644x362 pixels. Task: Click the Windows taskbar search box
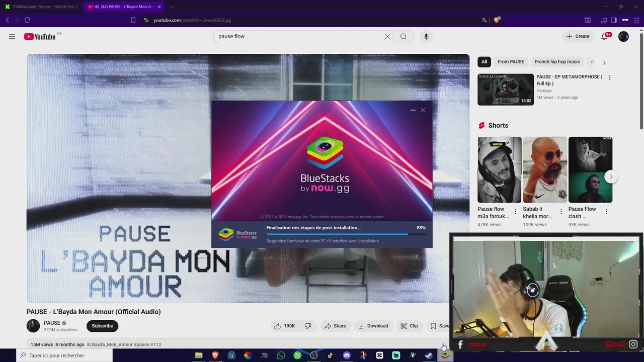coord(64,355)
